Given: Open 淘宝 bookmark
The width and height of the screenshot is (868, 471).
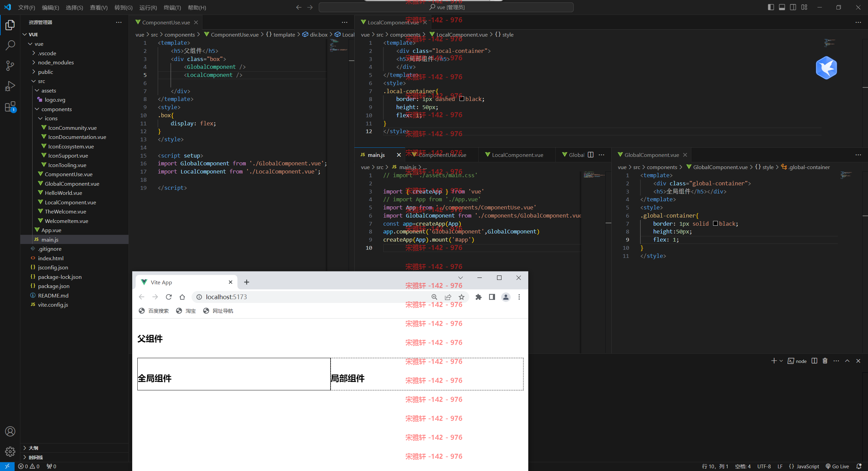Looking at the screenshot, I should click(186, 311).
